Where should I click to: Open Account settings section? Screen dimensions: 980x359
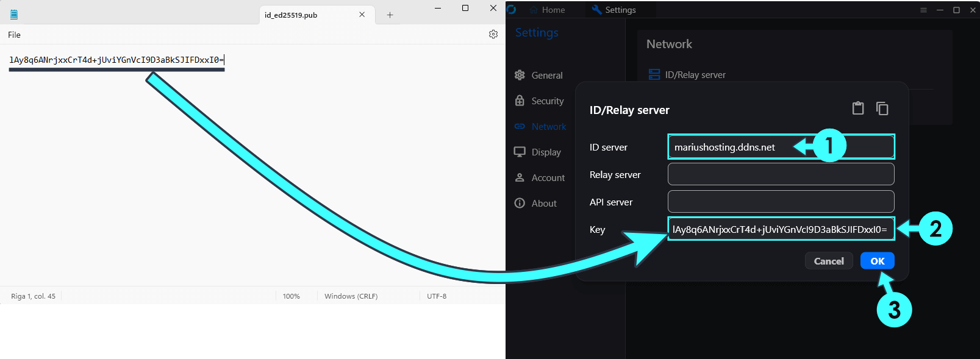click(x=540, y=177)
